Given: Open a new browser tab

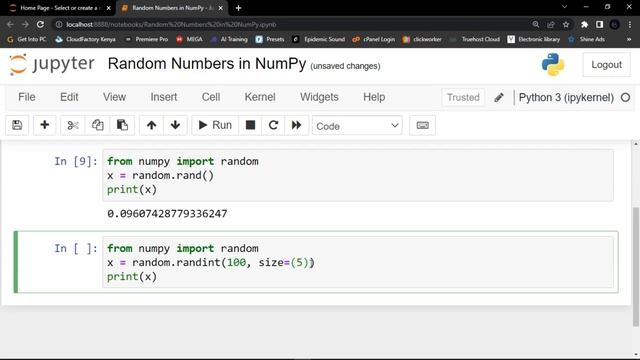Looking at the screenshot, I should 238,8.
